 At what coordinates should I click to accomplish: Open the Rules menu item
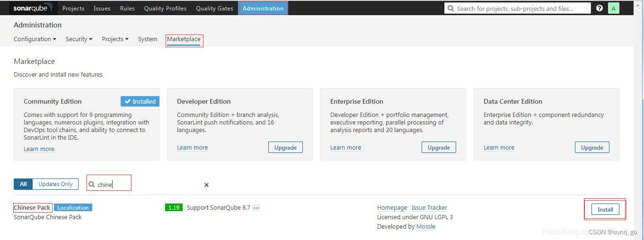pos(127,8)
